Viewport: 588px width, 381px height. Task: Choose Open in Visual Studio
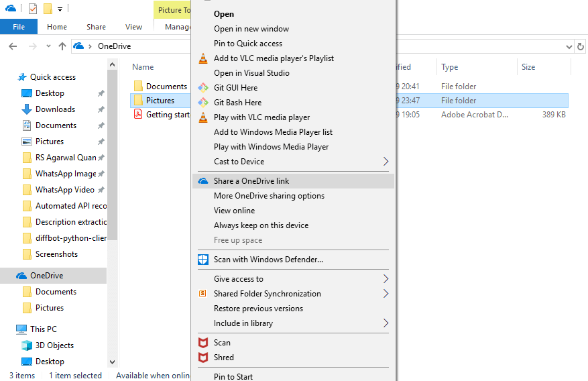click(251, 73)
